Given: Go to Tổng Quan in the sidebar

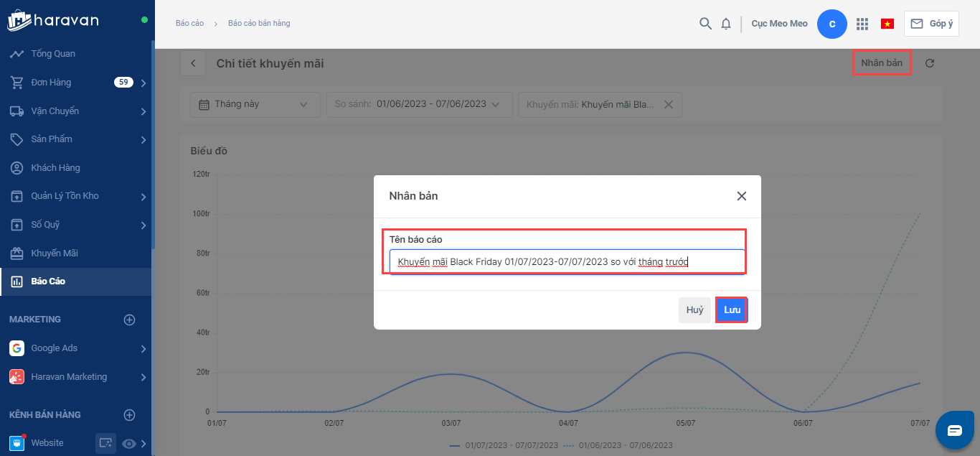Looking at the screenshot, I should coord(53,54).
